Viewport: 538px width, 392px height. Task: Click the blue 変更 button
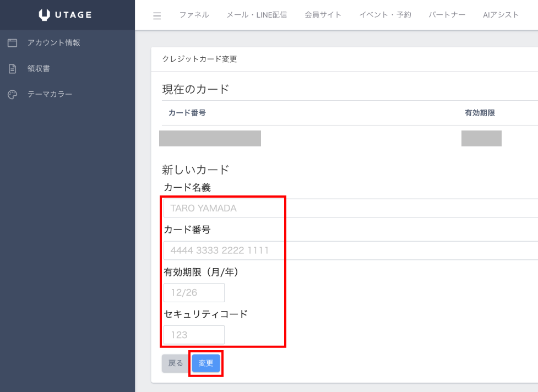206,363
